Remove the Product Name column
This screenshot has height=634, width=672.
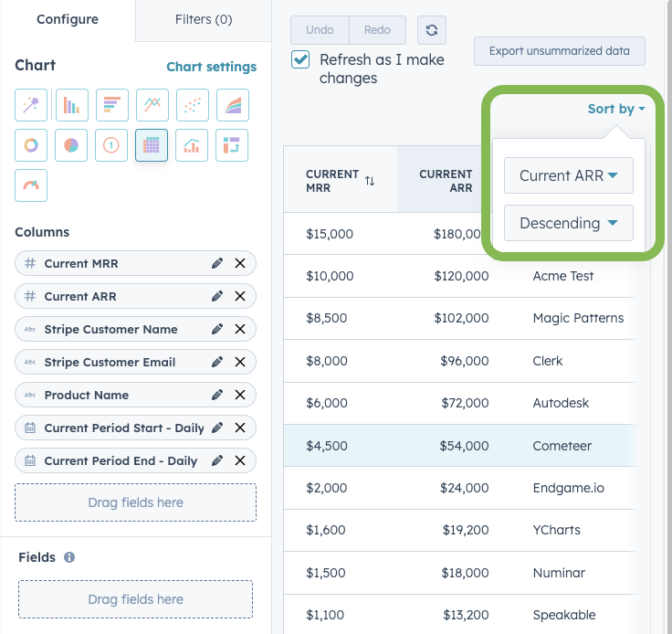240,395
